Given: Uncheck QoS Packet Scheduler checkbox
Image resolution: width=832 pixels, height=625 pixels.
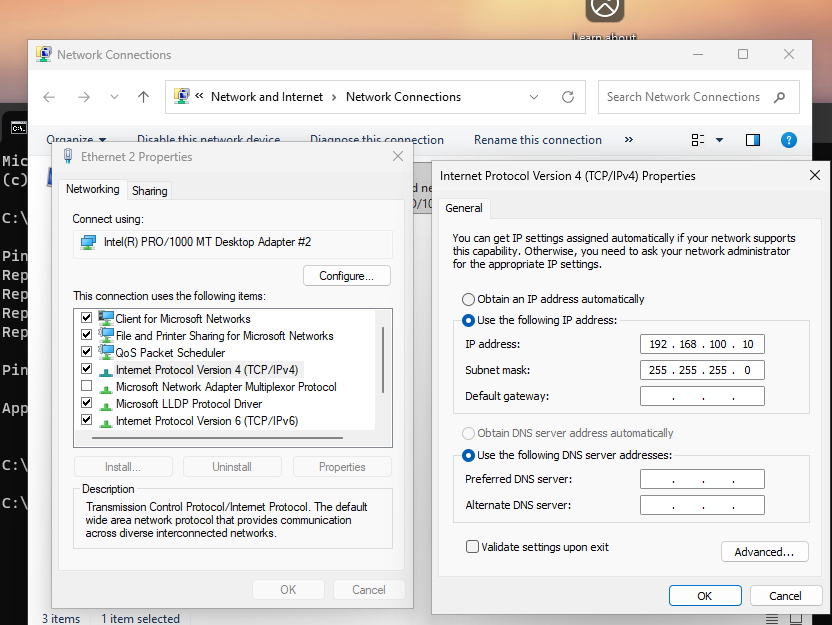Looking at the screenshot, I should click(86, 352).
